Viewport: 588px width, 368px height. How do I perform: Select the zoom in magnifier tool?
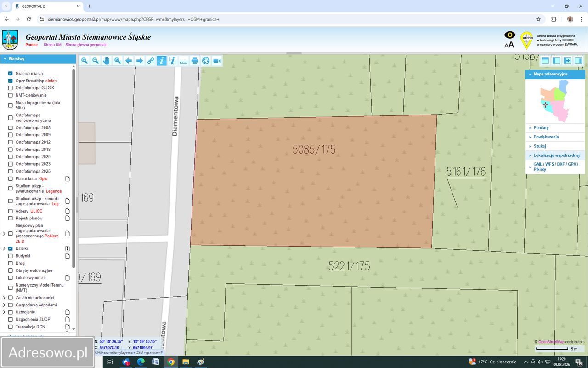[x=85, y=61]
